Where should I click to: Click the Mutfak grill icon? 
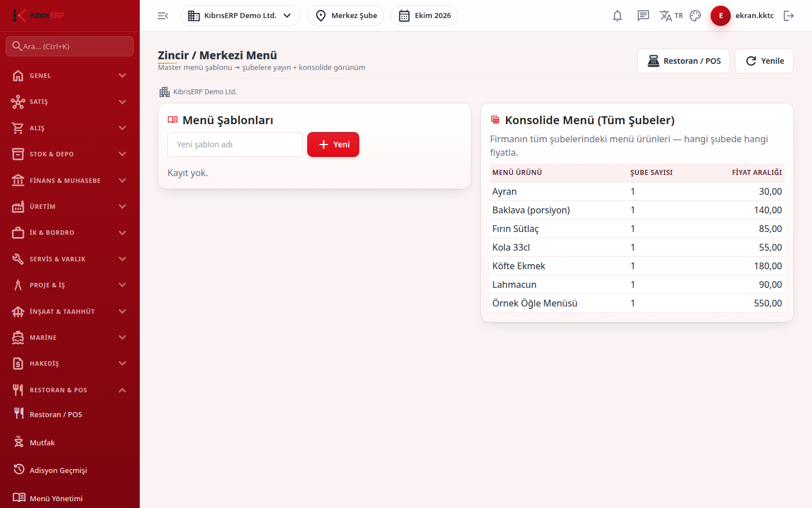(19, 442)
